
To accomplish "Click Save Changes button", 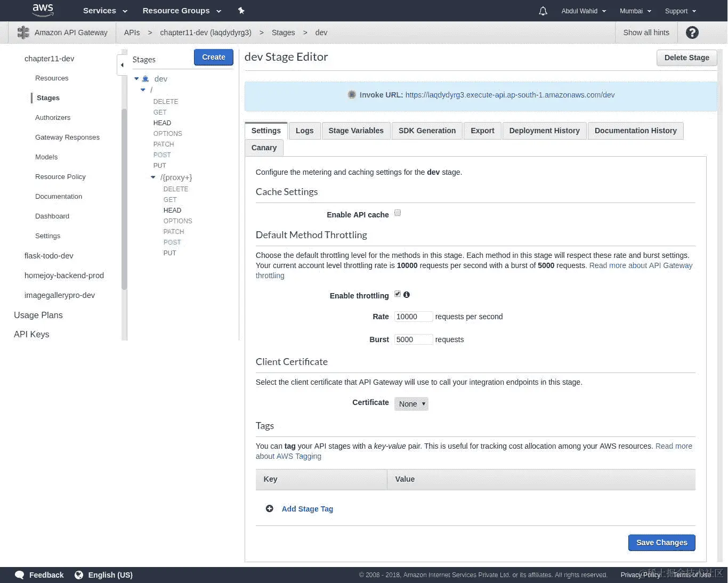I will tap(661, 542).
